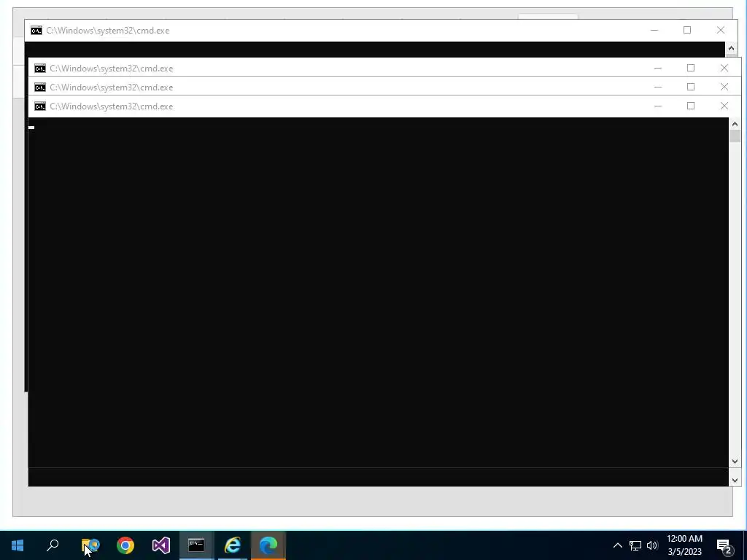747x560 pixels.
Task: Close the third cmd.exe window
Action: point(724,68)
